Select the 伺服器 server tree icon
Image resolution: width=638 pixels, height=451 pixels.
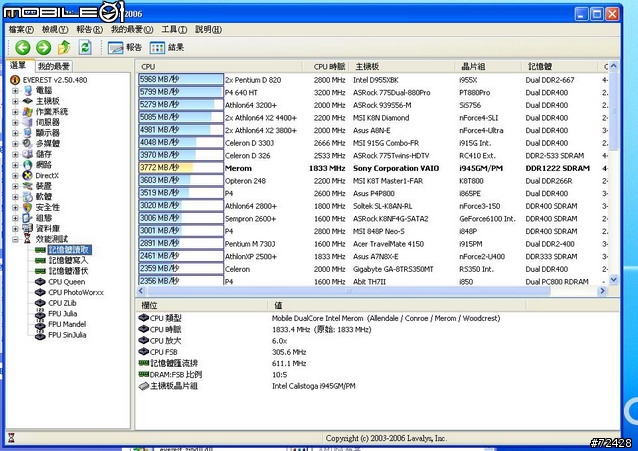tap(28, 122)
